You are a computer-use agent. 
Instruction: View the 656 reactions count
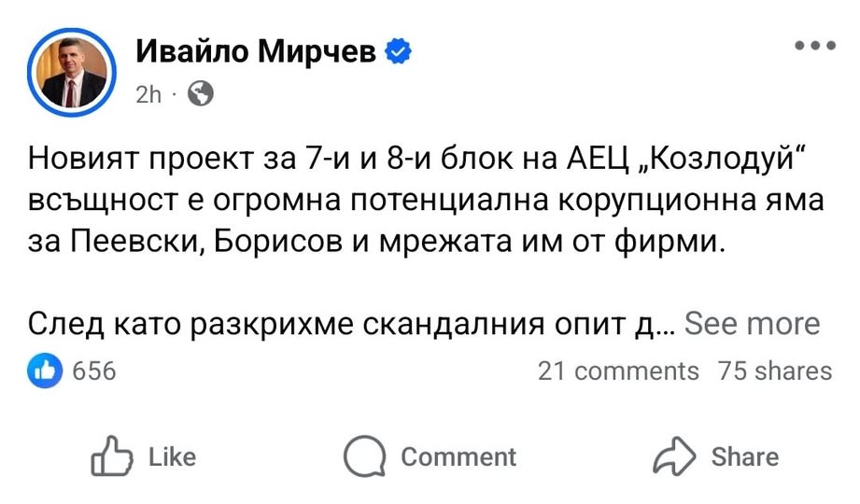point(94,371)
